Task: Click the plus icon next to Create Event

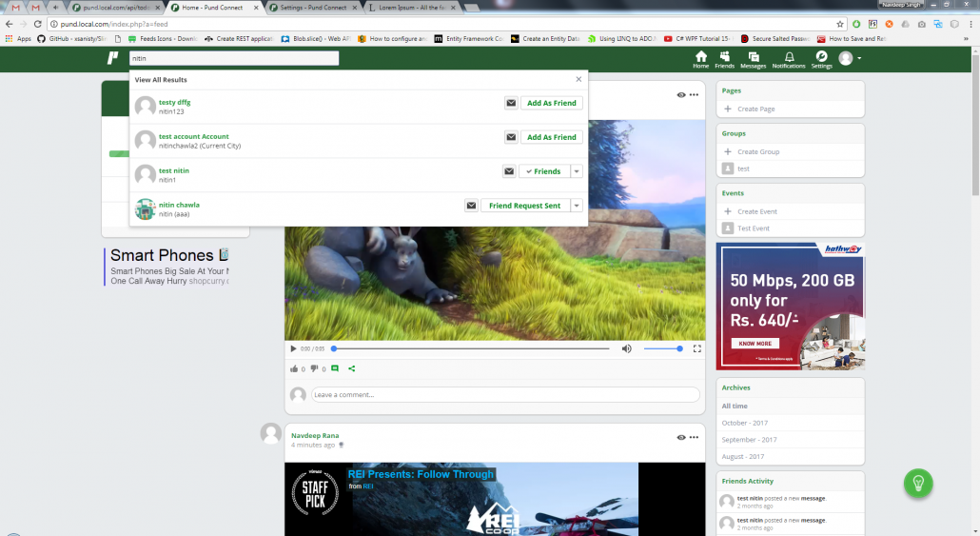Action: tap(728, 211)
